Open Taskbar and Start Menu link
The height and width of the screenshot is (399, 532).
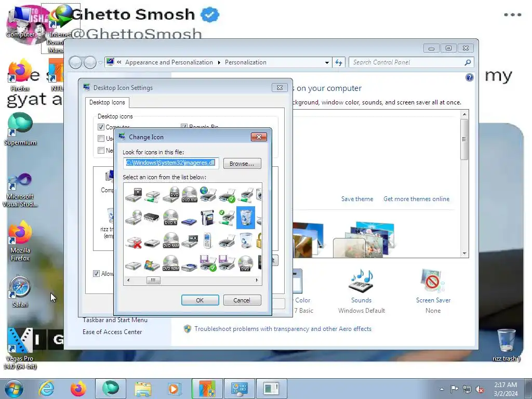pyautogui.click(x=115, y=320)
